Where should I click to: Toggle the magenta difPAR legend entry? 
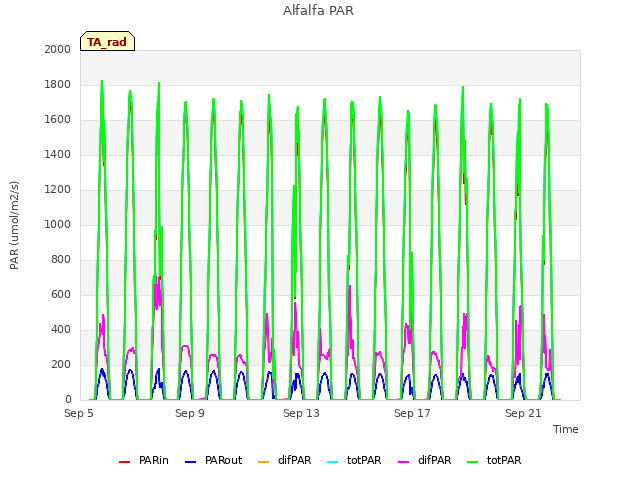click(x=424, y=460)
